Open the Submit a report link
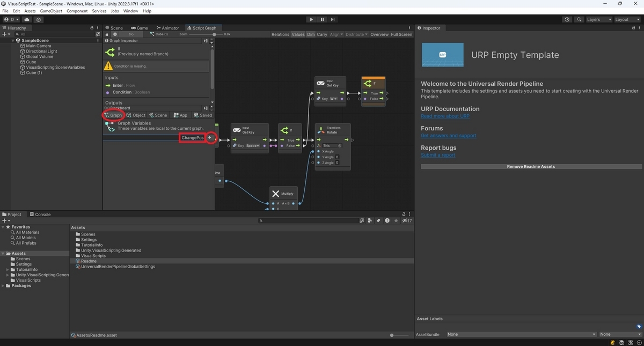Image resolution: width=644 pixels, height=346 pixels. [x=438, y=155]
